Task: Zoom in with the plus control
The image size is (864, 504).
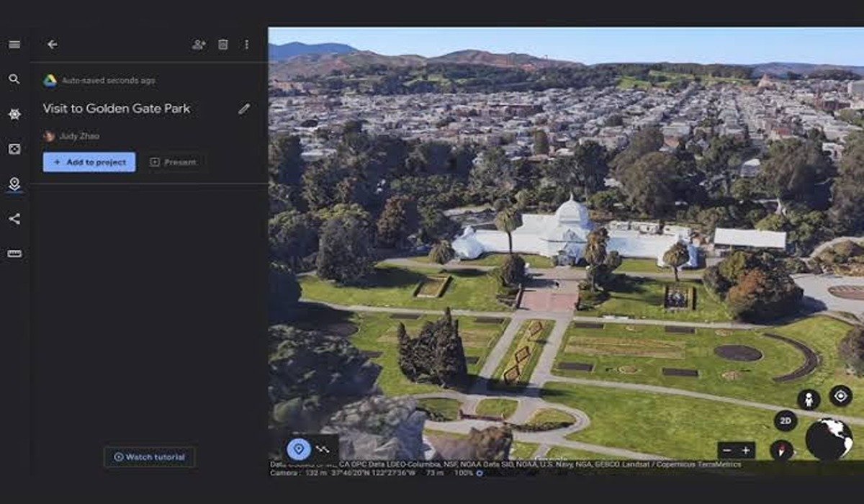Action: coord(746,449)
